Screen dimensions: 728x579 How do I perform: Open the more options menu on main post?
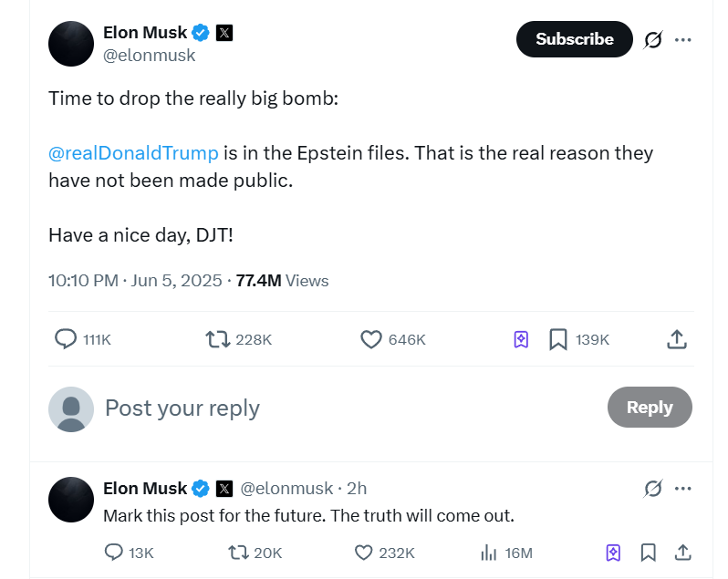point(682,39)
